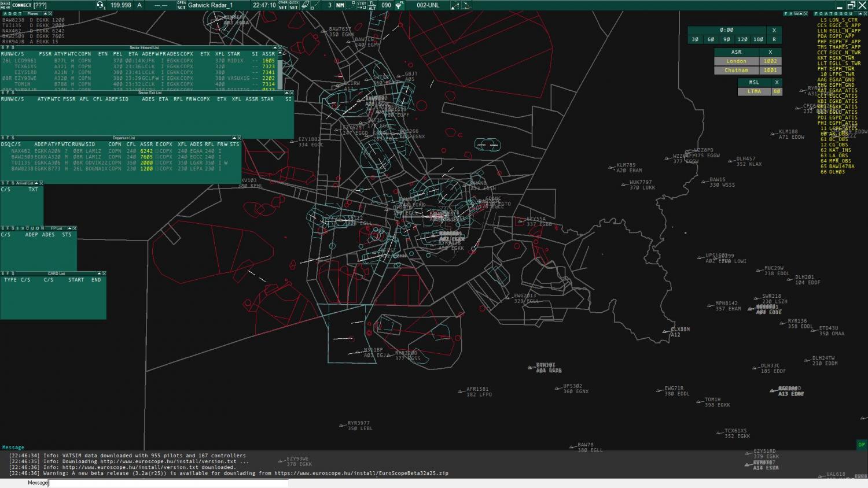Image resolution: width=868 pixels, height=488 pixels.
Task: Open the main MENU icon
Action: click(5, 5)
